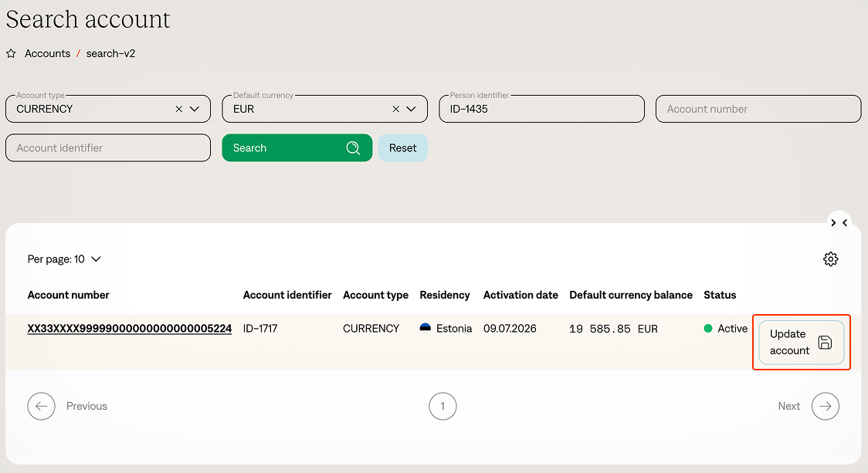Open account XX33XXXX999990000000000000005224

pos(130,329)
